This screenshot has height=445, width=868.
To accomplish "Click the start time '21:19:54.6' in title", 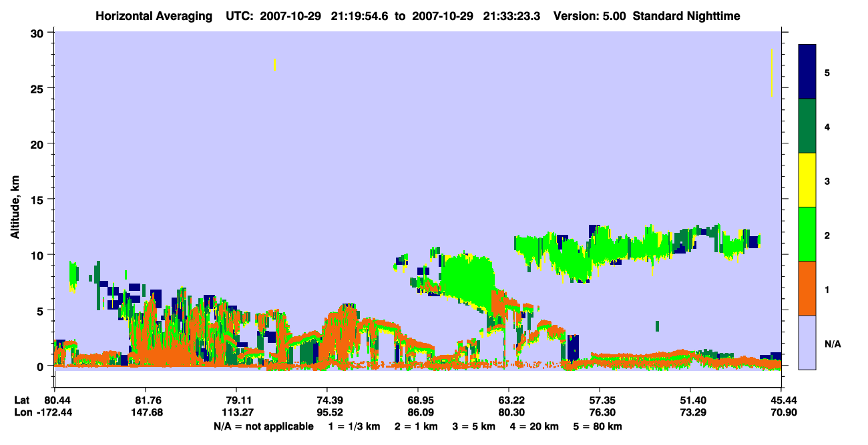I will pyautogui.click(x=359, y=16).
